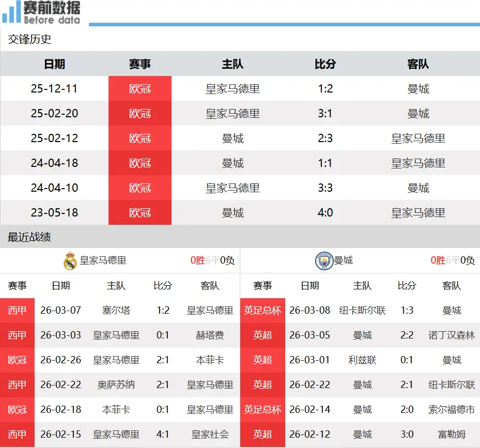The image size is (480, 448).
Task: Select the first 欧冠 red competition tag
Action: pyautogui.click(x=140, y=88)
